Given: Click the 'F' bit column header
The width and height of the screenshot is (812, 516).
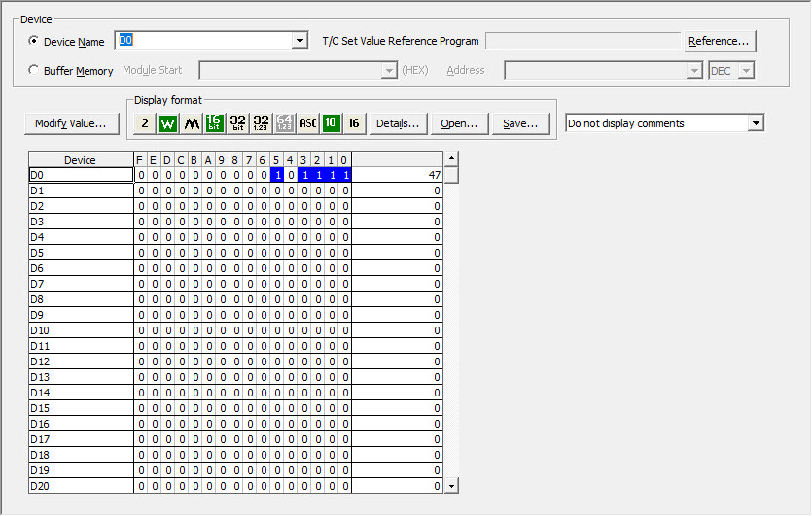Looking at the screenshot, I should pyautogui.click(x=140, y=160).
